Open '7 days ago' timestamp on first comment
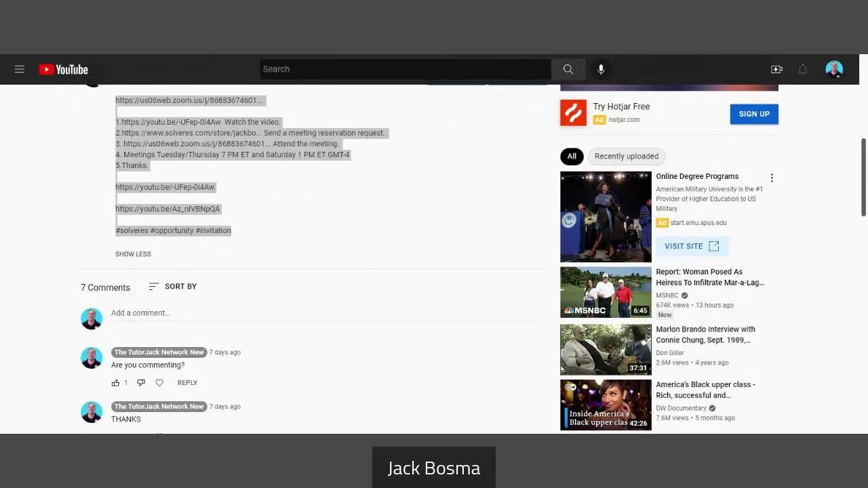 pos(224,352)
